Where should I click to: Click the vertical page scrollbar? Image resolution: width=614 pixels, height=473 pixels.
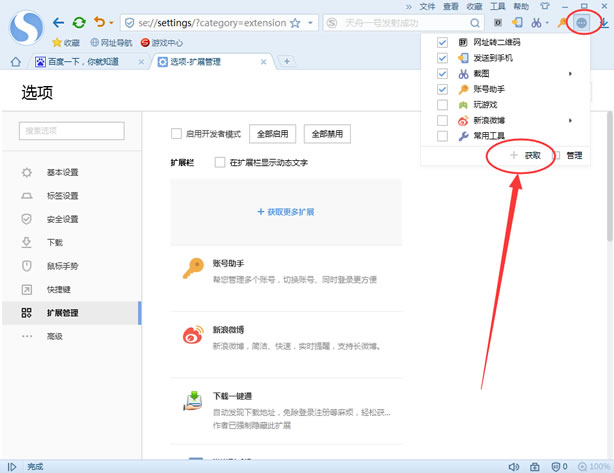click(x=610, y=176)
